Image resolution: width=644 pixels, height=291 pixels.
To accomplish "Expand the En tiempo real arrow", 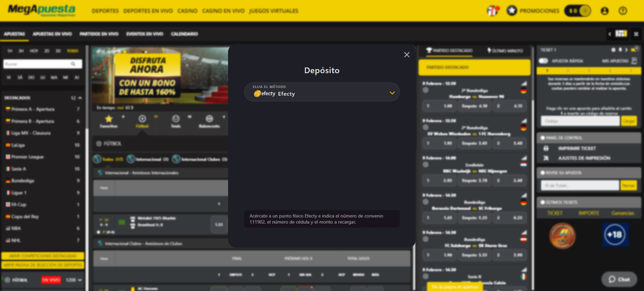I will pos(132,108).
